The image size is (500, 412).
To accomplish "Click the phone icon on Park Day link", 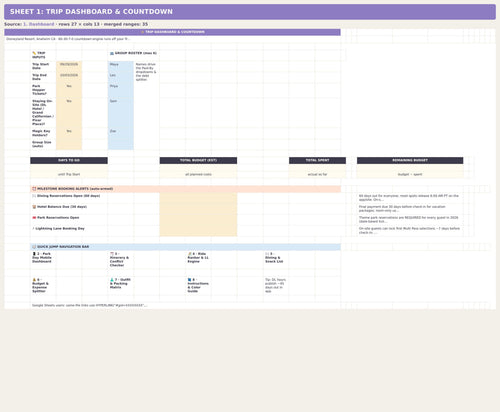I will point(34,254).
